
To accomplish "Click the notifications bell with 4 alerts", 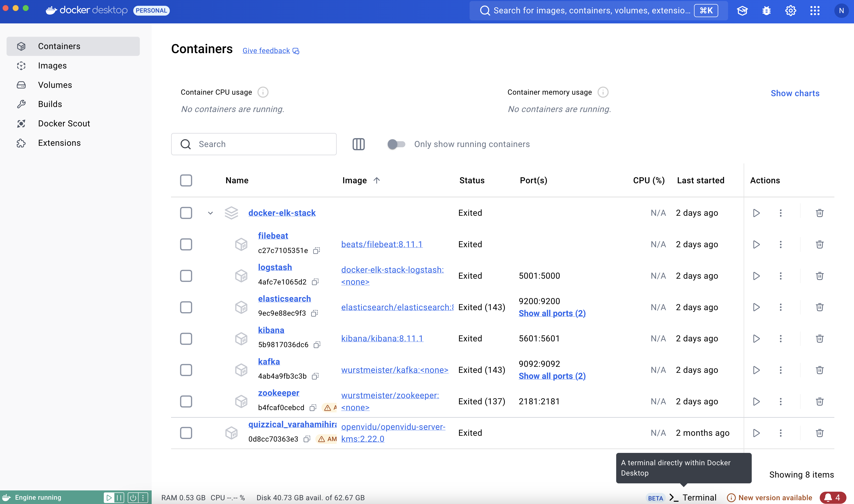I will click(832, 497).
